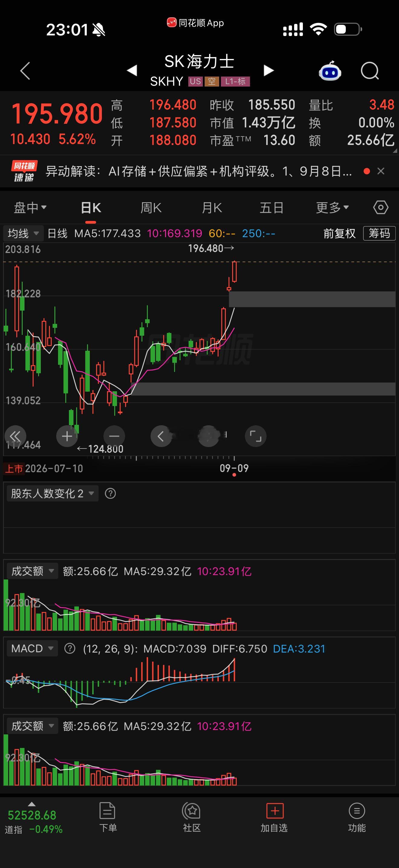This screenshot has width=399, height=868.
Task: Open chart settings hexagon icon
Action: click(x=381, y=208)
